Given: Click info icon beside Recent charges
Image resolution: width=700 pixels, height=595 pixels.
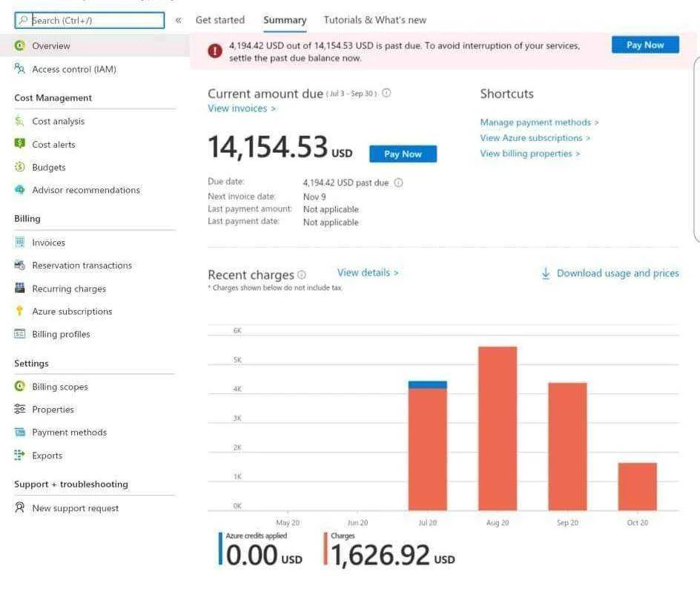Looking at the screenshot, I should 302,275.
